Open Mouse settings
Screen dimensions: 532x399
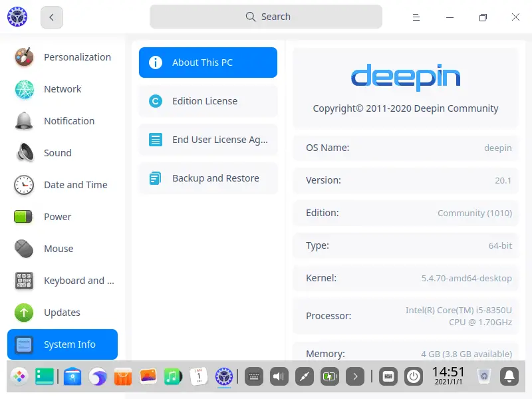click(63, 249)
